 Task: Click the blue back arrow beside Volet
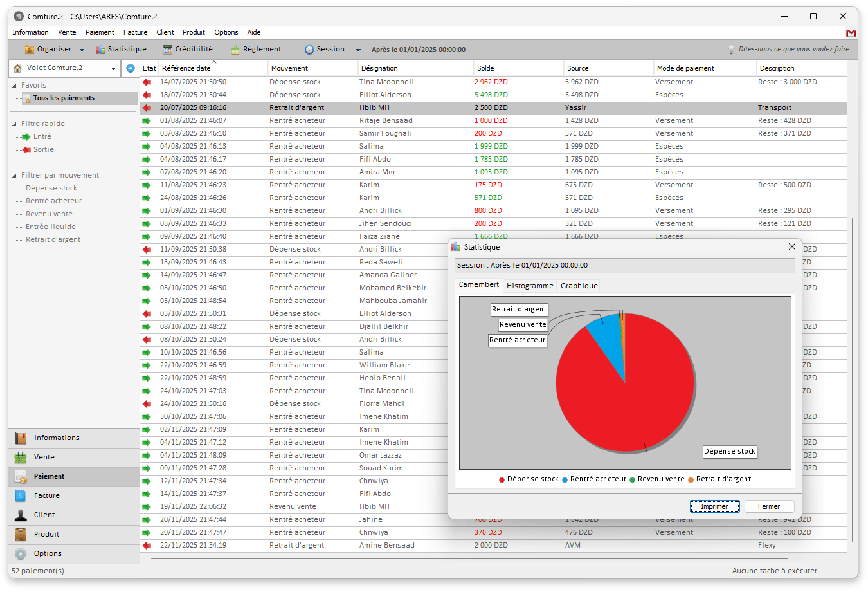coord(131,68)
